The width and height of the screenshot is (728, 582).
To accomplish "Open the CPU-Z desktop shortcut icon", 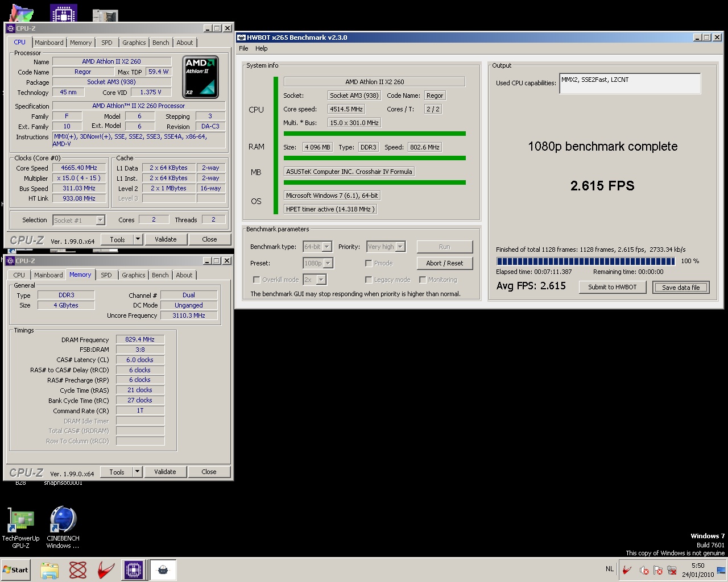I will [63, 14].
